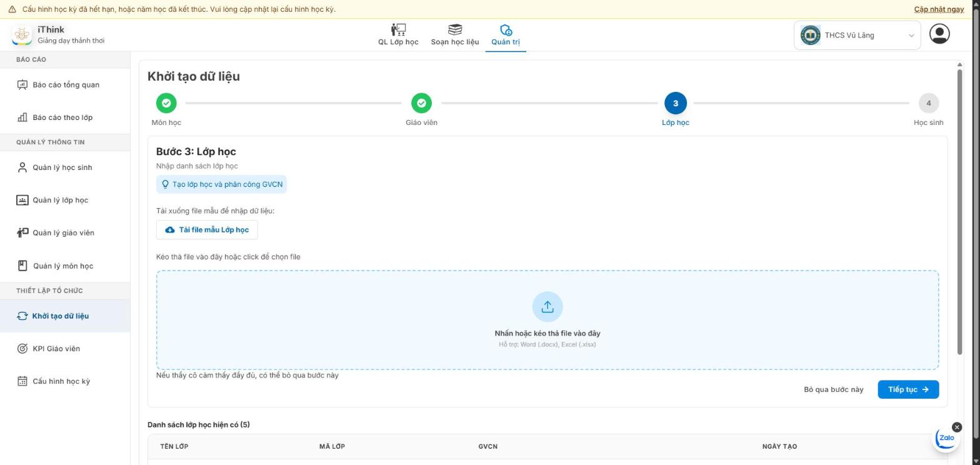Screen dimensions: 980x465
Task: Go to completed step 1 Môn học
Action: 166,103
